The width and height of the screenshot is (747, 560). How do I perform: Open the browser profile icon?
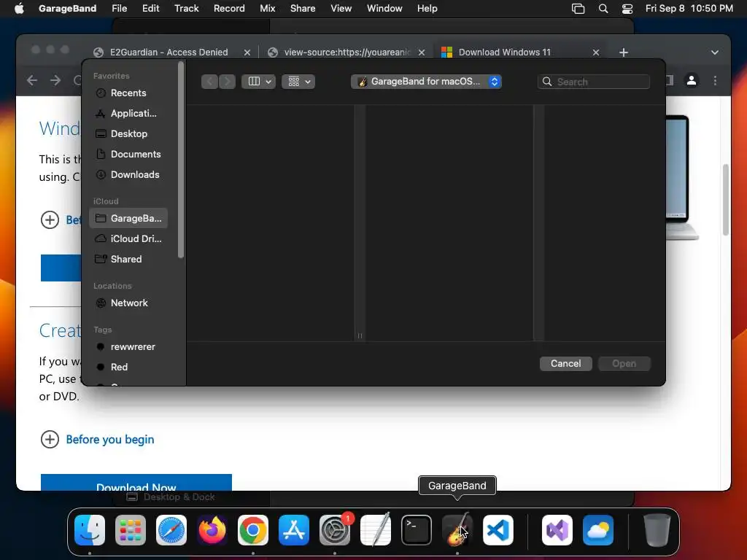click(x=692, y=80)
